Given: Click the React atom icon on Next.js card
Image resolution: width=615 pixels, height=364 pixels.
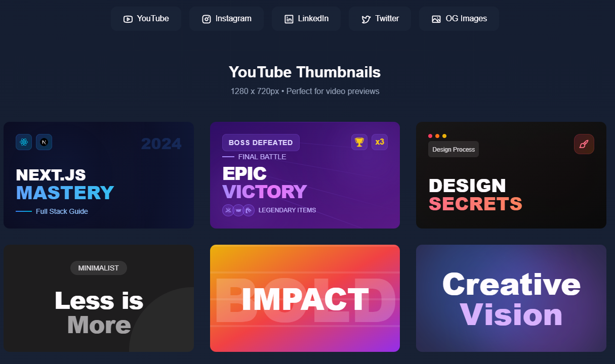Looking at the screenshot, I should click(24, 142).
